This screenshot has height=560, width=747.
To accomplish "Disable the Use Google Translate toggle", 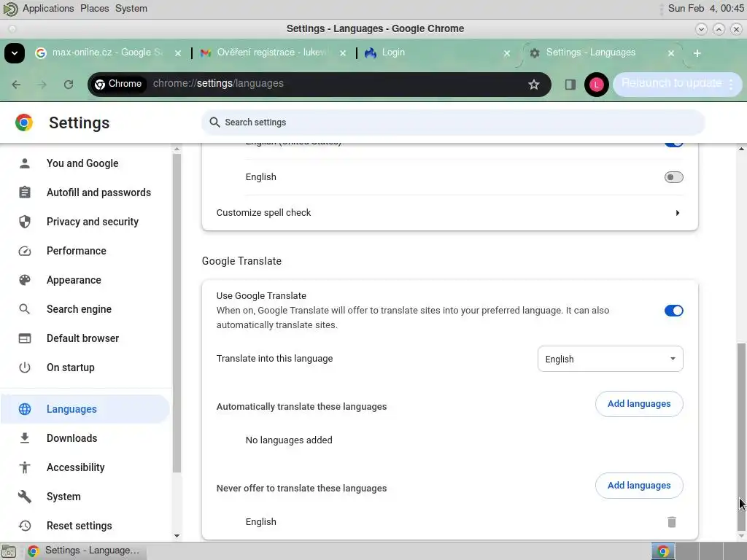I will (673, 311).
